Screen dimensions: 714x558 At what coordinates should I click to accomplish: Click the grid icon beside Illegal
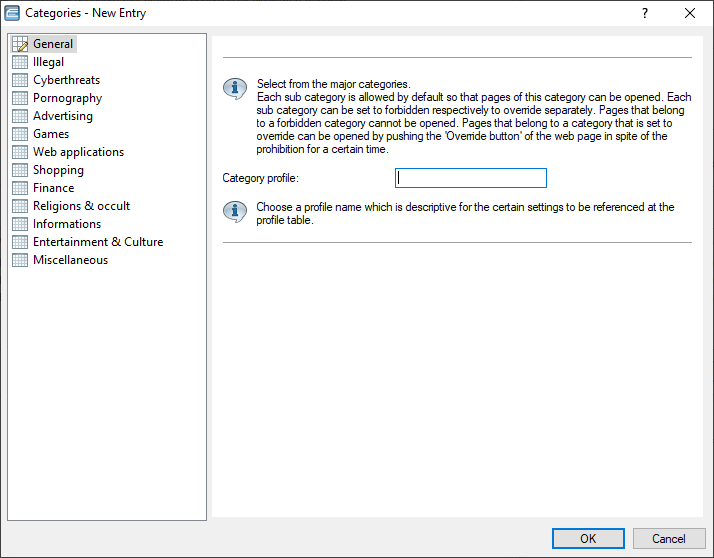click(20, 62)
